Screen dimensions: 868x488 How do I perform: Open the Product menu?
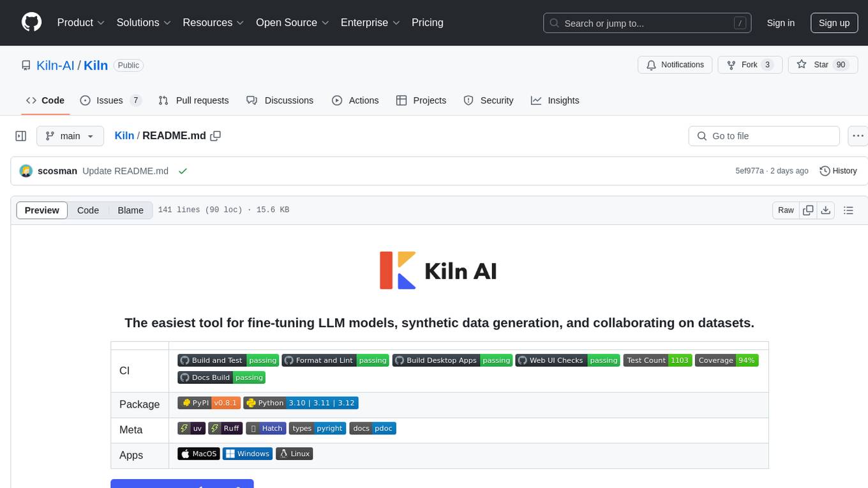[x=81, y=22]
